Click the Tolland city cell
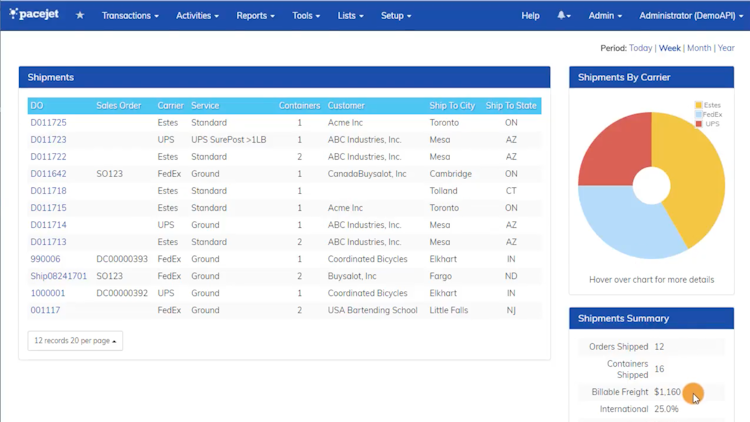 pos(443,191)
